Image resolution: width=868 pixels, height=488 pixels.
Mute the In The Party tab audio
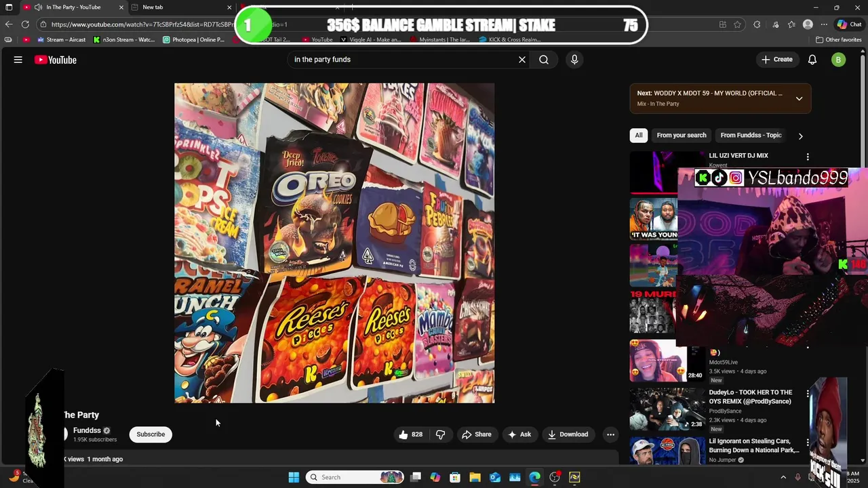(38, 7)
